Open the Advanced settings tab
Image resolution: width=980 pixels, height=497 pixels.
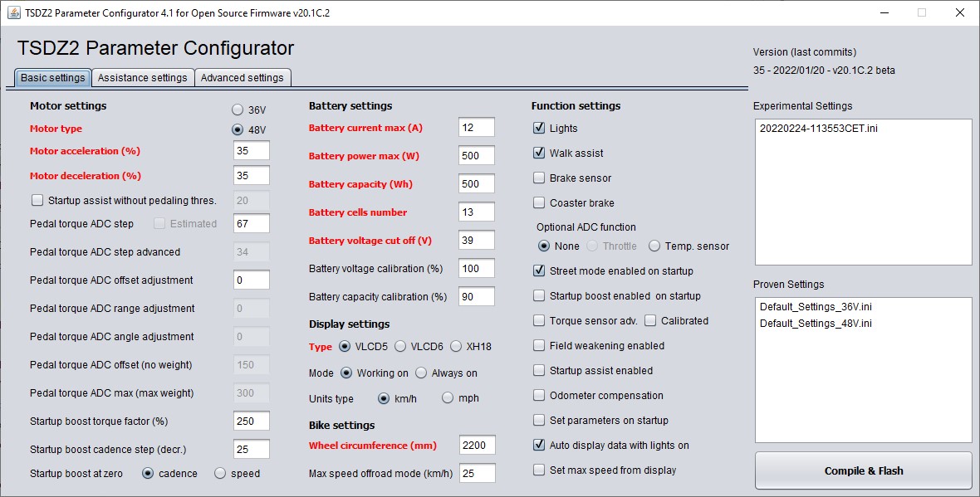242,78
